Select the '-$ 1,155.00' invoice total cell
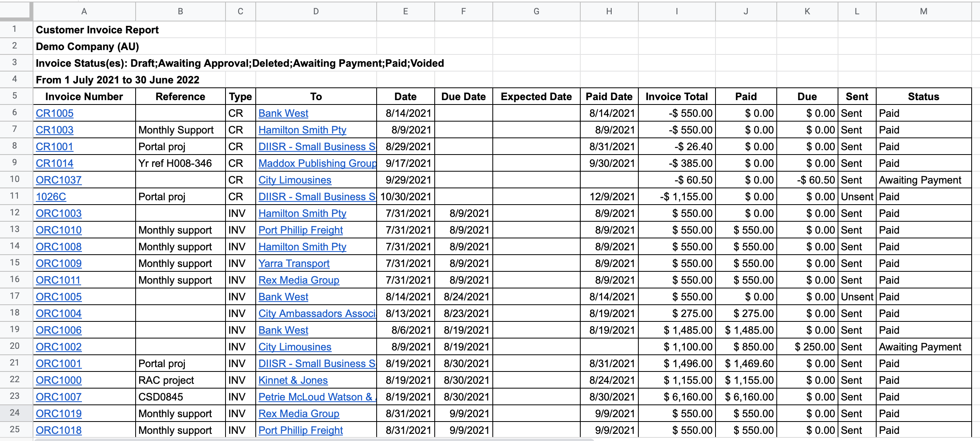Viewport: 980px width, 441px height. [677, 197]
